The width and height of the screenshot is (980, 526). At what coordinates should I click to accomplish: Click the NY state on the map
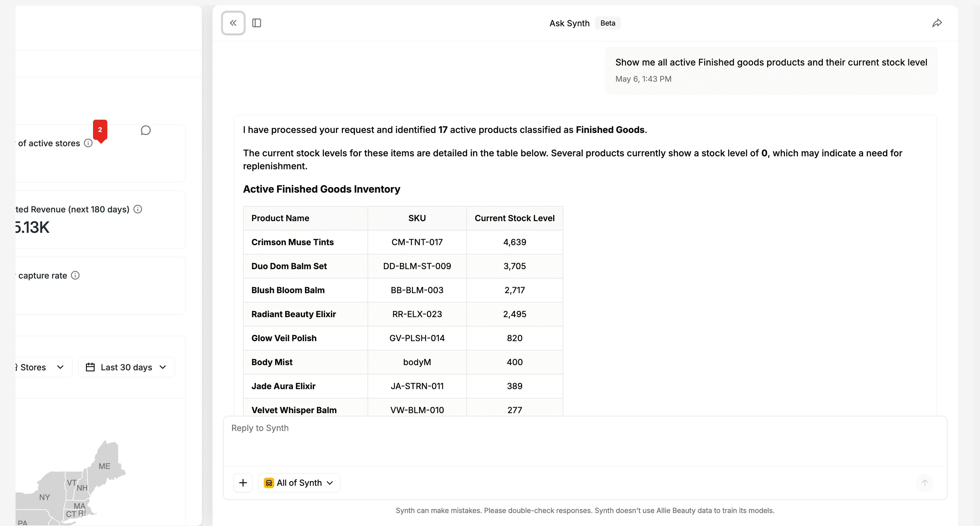44,497
